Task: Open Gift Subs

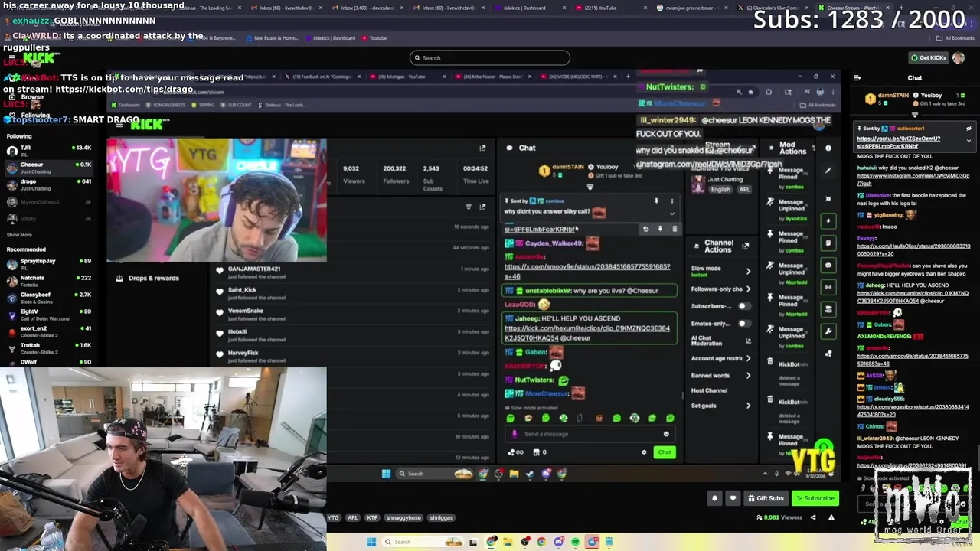Action: pos(765,498)
